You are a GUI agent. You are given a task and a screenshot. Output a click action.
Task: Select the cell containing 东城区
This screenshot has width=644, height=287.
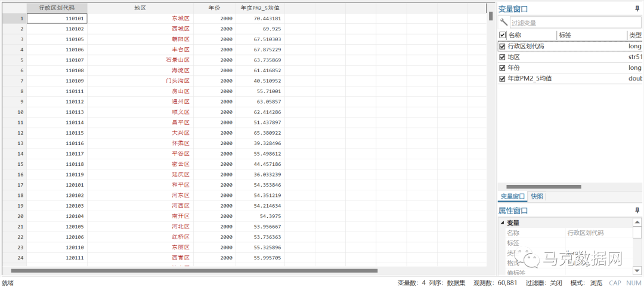click(x=141, y=18)
